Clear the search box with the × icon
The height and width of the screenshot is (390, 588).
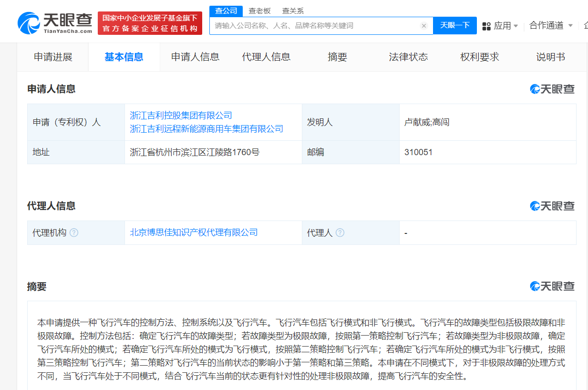click(423, 26)
